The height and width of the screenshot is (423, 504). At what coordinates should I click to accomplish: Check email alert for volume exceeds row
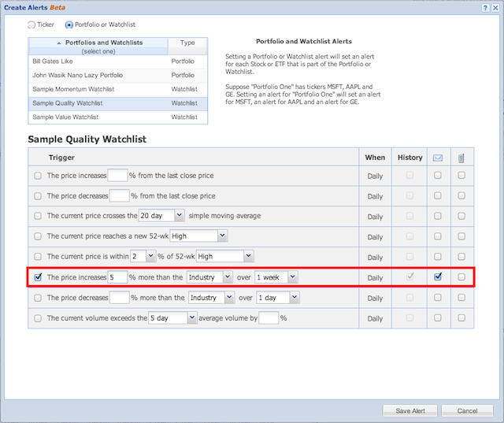(x=438, y=318)
